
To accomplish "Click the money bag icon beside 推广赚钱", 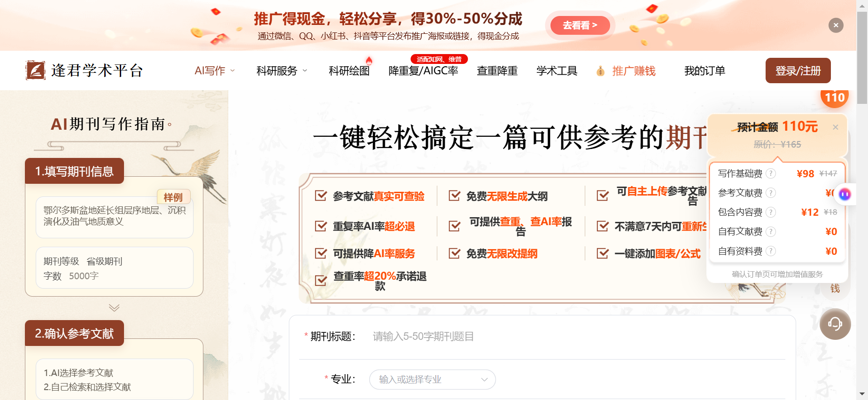I will [600, 71].
